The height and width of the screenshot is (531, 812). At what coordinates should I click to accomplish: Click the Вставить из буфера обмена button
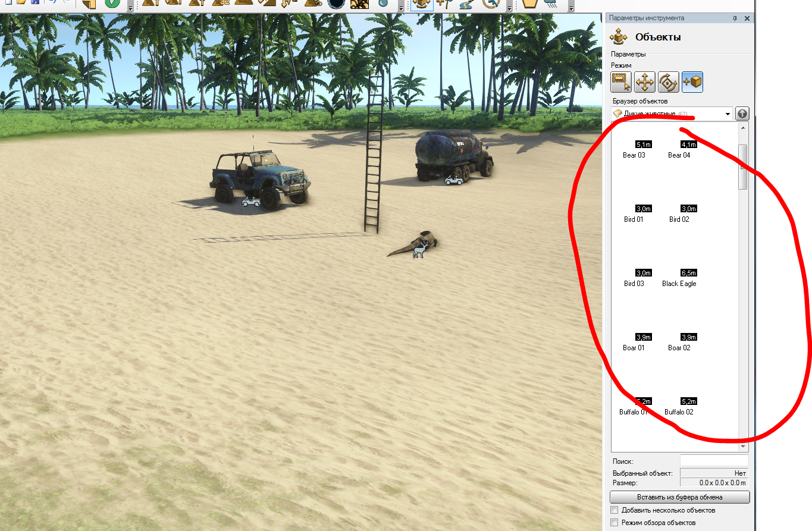pos(679,497)
